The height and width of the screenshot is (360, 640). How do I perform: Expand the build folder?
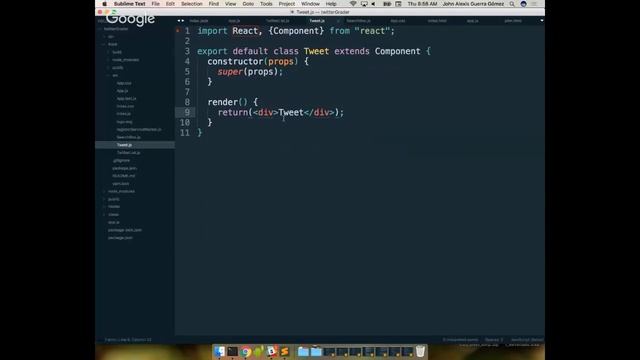[x=109, y=52]
